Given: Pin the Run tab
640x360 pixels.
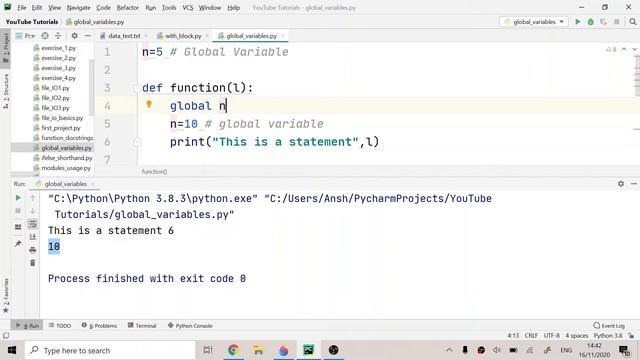Looking at the screenshot, I should (x=18, y=244).
